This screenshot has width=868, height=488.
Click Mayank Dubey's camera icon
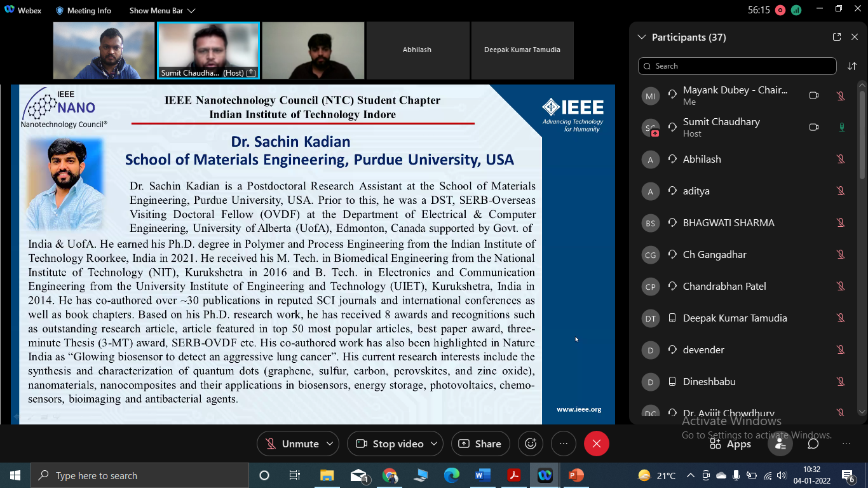[x=813, y=95]
